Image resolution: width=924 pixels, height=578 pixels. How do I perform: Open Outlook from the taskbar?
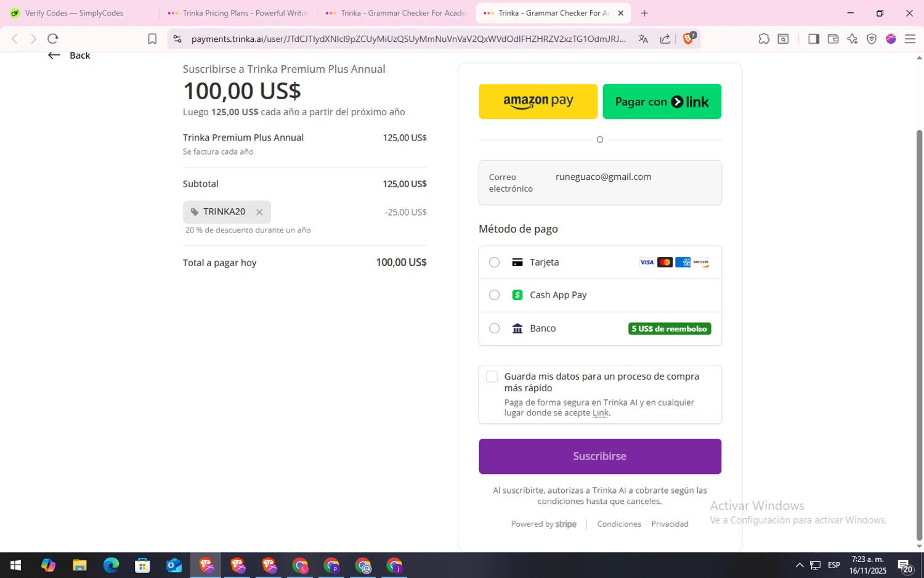174,565
